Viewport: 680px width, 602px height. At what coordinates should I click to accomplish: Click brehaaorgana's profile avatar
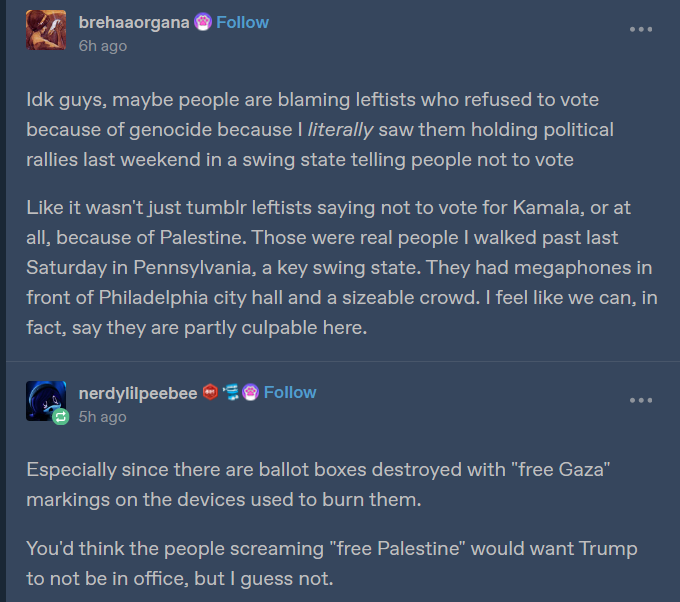click(x=46, y=31)
